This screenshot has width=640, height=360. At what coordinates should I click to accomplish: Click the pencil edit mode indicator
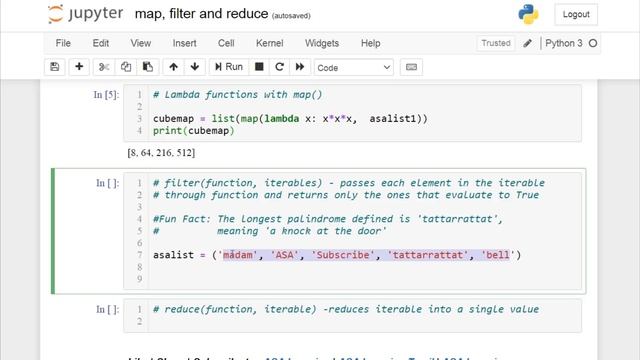coord(527,43)
